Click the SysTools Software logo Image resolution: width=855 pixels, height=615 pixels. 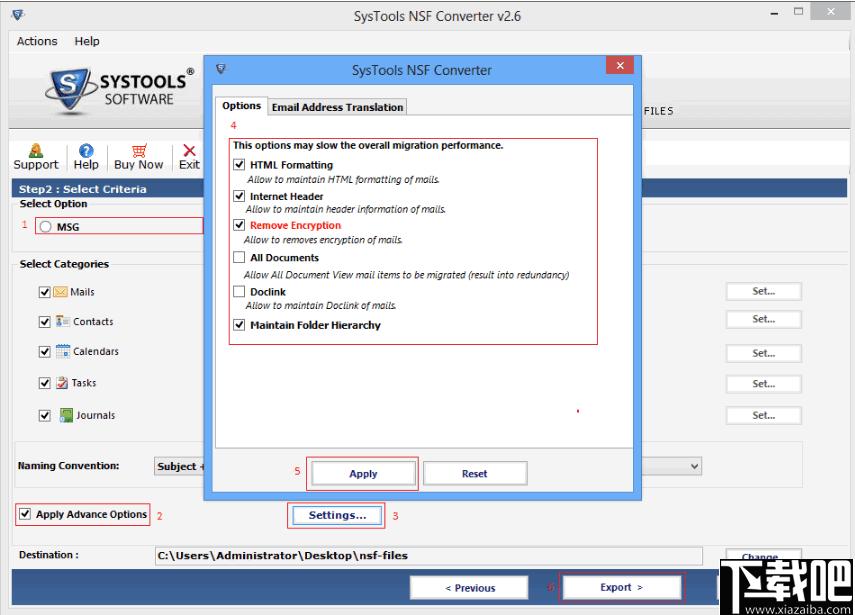point(120,91)
